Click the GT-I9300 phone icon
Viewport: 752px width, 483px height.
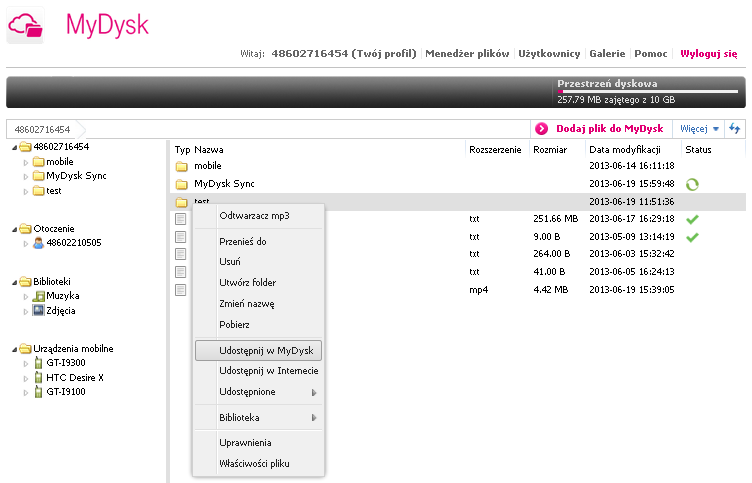tap(38, 363)
